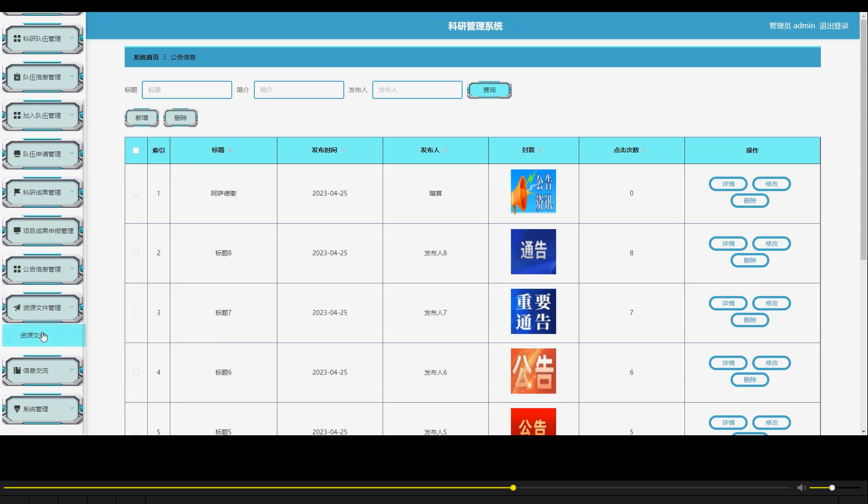Screen dimensions: 868x504
Task: Click the 加入队伍管理 grid icon
Action: tap(16, 115)
